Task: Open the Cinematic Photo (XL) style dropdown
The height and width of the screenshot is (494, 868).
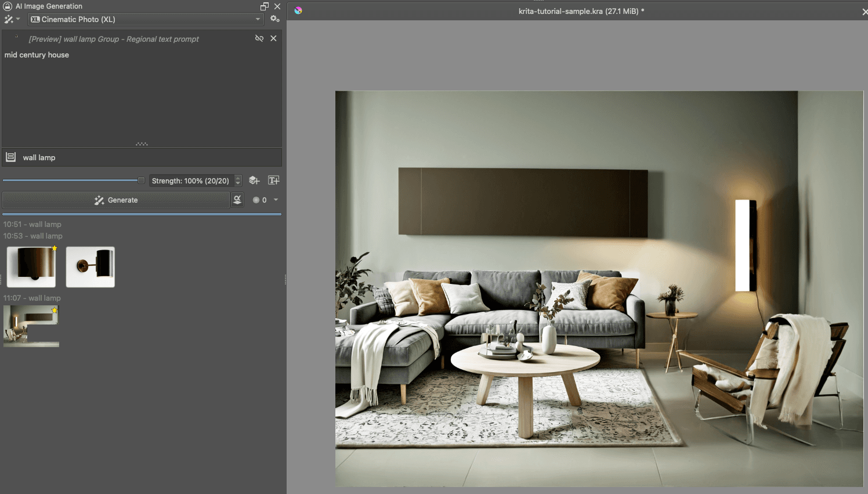Action: [x=145, y=19]
